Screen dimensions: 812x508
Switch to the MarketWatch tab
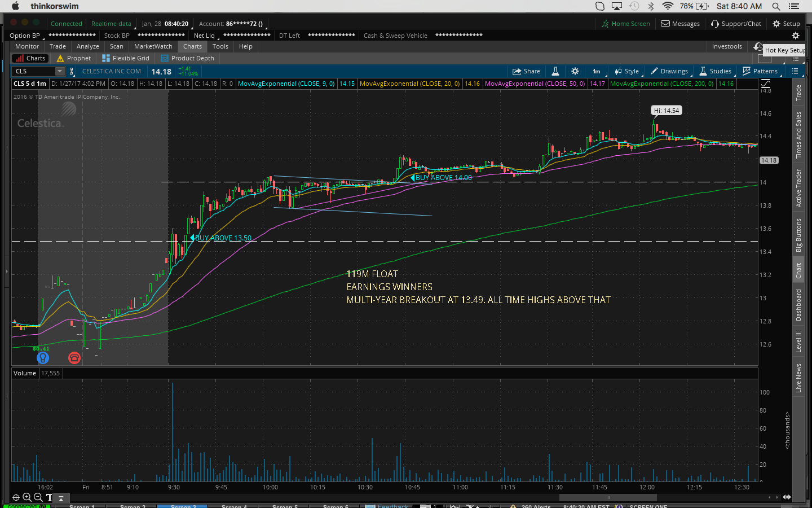click(x=153, y=46)
